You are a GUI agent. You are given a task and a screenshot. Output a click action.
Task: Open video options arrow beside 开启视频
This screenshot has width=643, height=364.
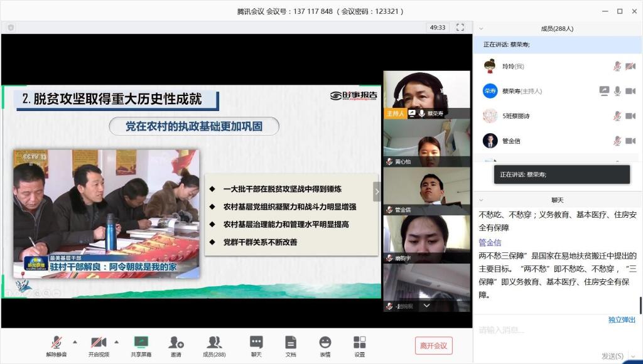(117, 342)
